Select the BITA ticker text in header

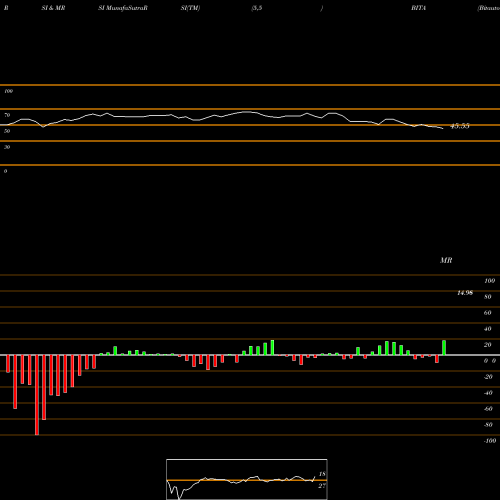click(418, 8)
